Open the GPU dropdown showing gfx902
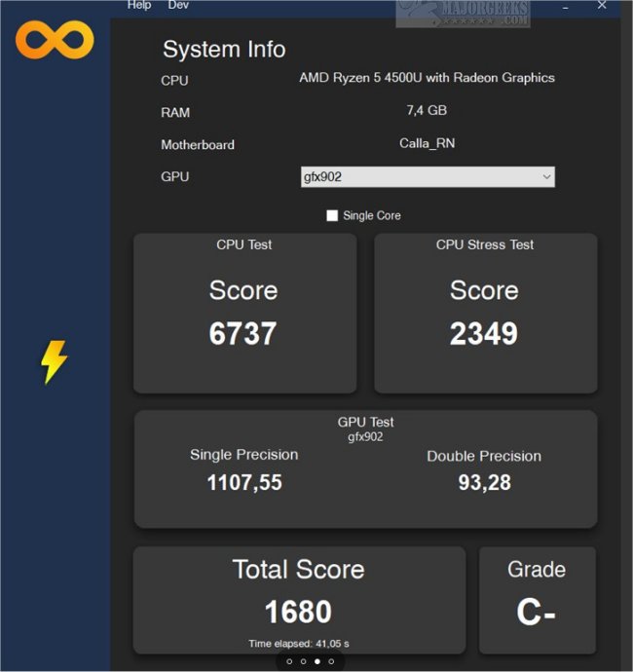The height and width of the screenshot is (672, 633). (x=428, y=176)
